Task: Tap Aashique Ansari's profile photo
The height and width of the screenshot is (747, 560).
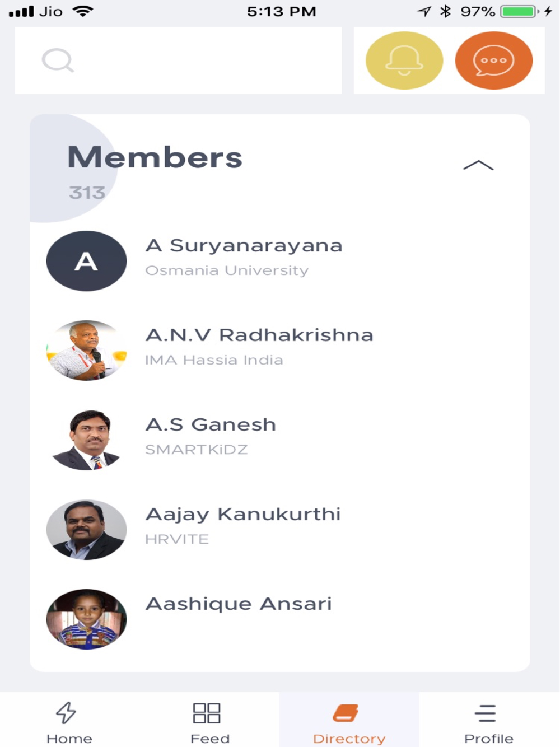Action: (x=86, y=619)
